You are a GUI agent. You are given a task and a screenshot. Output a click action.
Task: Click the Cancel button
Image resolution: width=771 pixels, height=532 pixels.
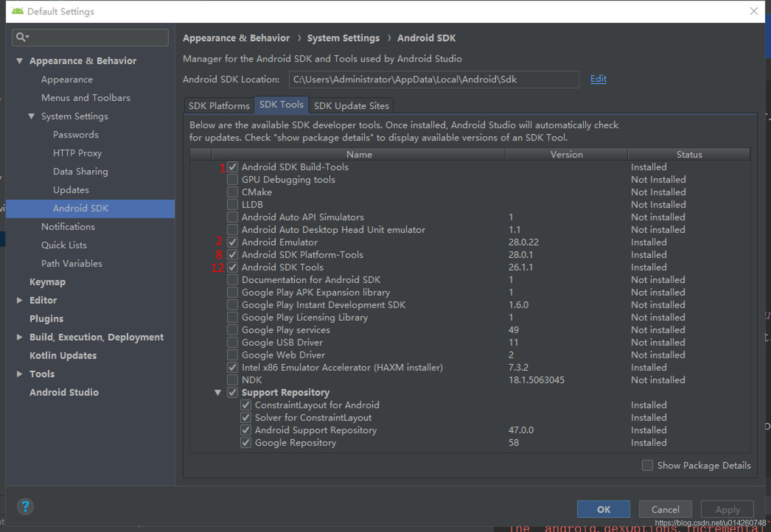click(665, 509)
